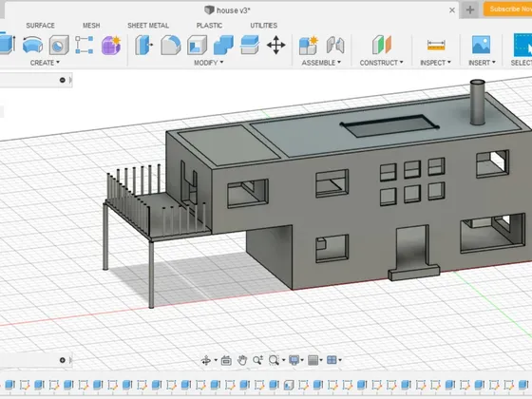This screenshot has width=532, height=399.
Task: Open the Create Form tool
Action: point(111,46)
